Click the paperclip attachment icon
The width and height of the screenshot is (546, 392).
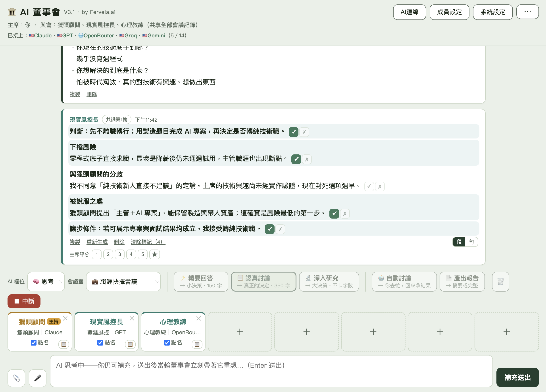[x=16, y=378]
